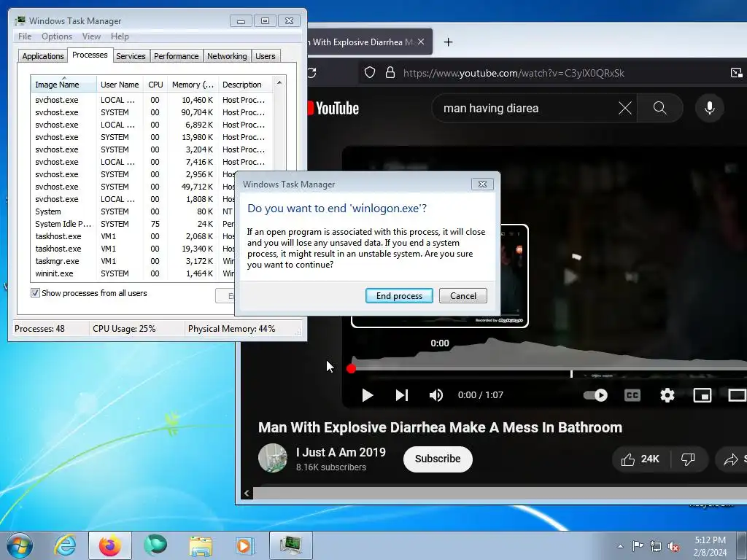The width and height of the screenshot is (747, 560).
Task: Show hidden tray icons arrow
Action: 620,546
